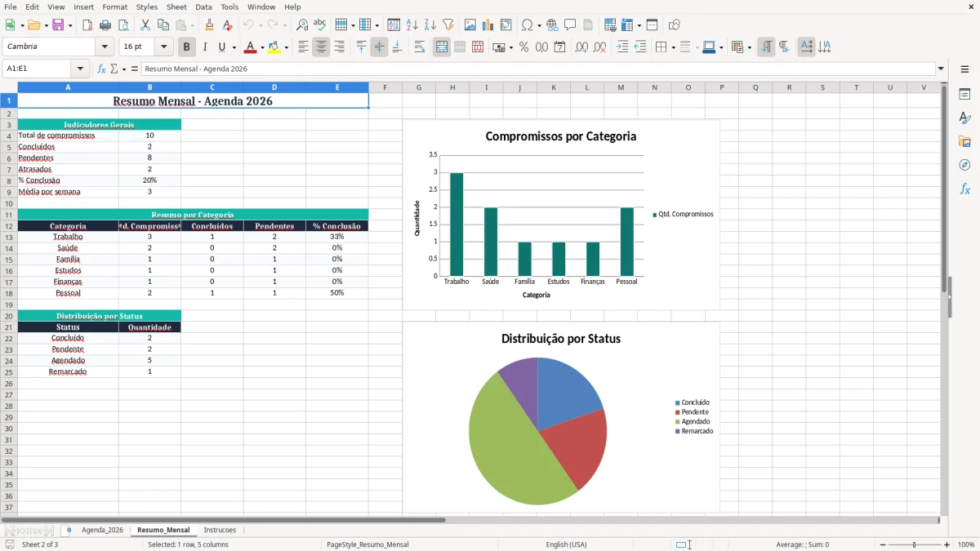Expand the Font Size dropdown arrow
The height and width of the screenshot is (551, 980).
pyautogui.click(x=164, y=47)
